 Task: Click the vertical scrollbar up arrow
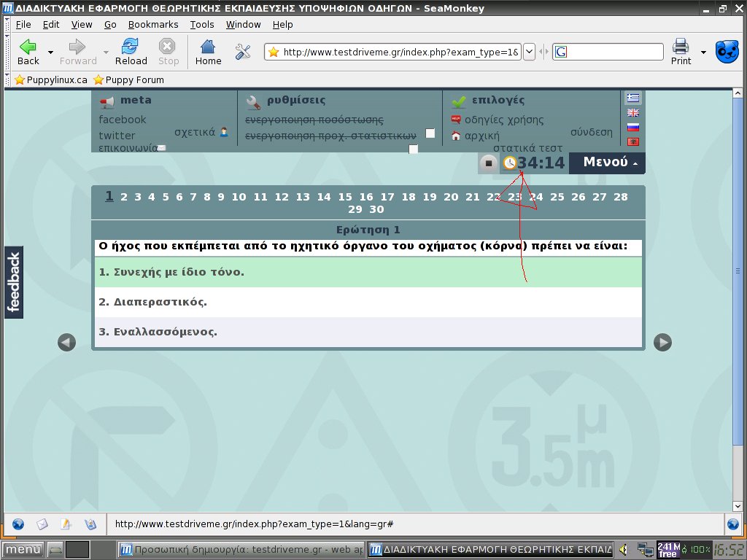coord(738,93)
